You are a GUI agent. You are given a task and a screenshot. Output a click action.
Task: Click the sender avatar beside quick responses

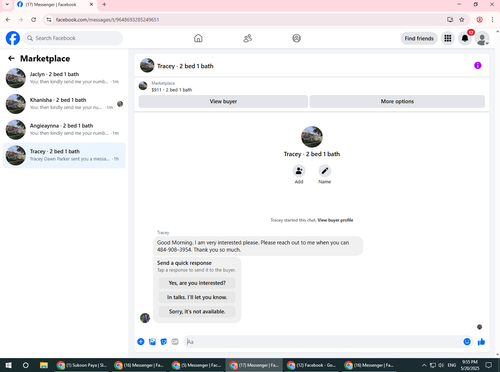[x=145, y=318]
